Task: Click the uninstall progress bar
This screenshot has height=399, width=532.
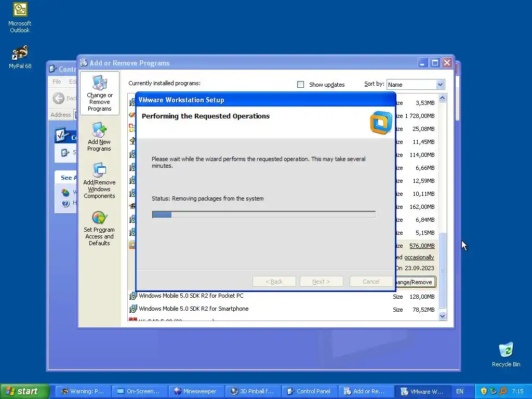Action: pyautogui.click(x=263, y=215)
